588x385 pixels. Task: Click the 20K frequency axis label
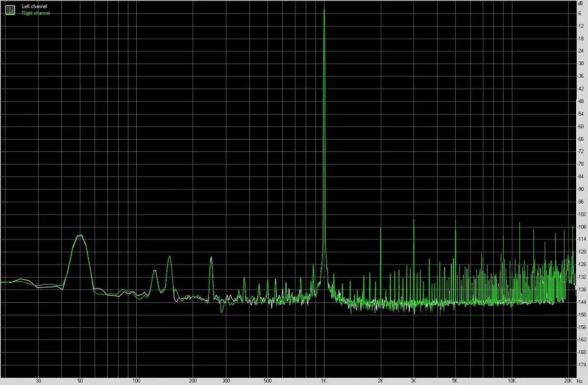tap(568, 381)
